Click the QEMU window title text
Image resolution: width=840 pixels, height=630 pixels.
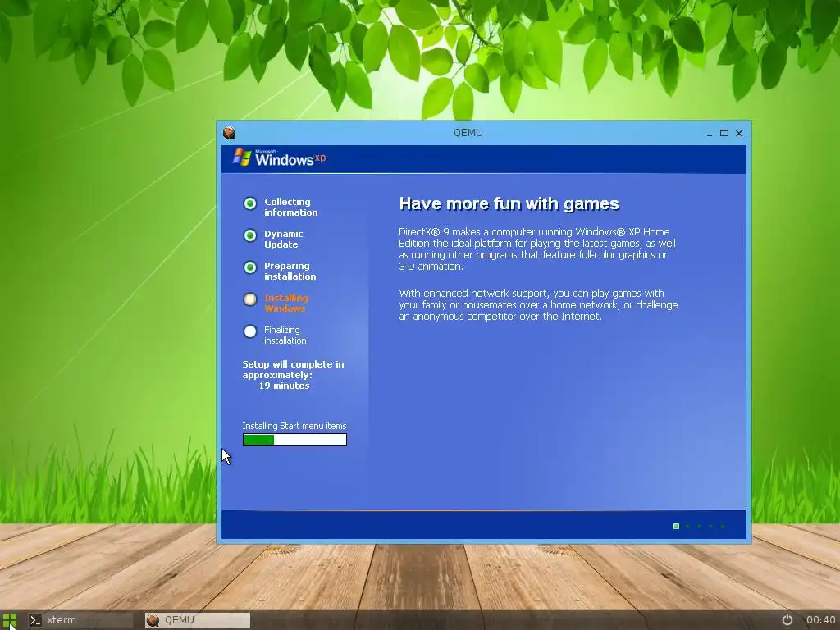468,133
